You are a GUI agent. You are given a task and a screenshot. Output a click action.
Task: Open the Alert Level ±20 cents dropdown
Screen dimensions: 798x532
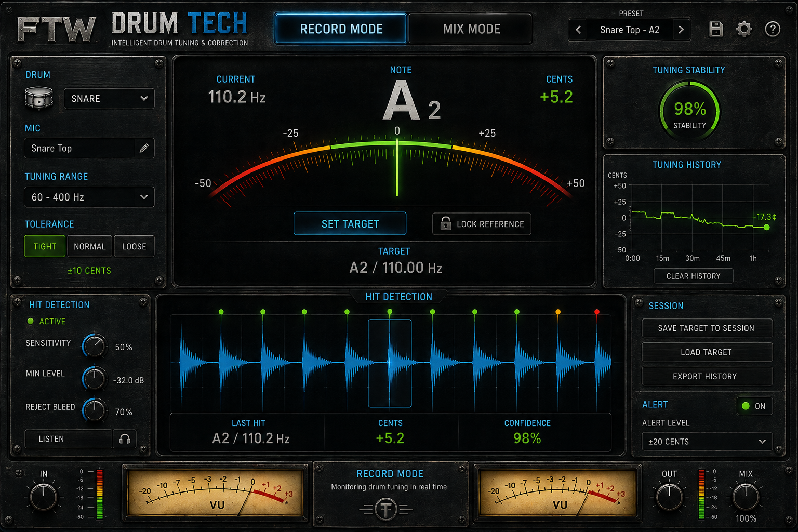(707, 442)
